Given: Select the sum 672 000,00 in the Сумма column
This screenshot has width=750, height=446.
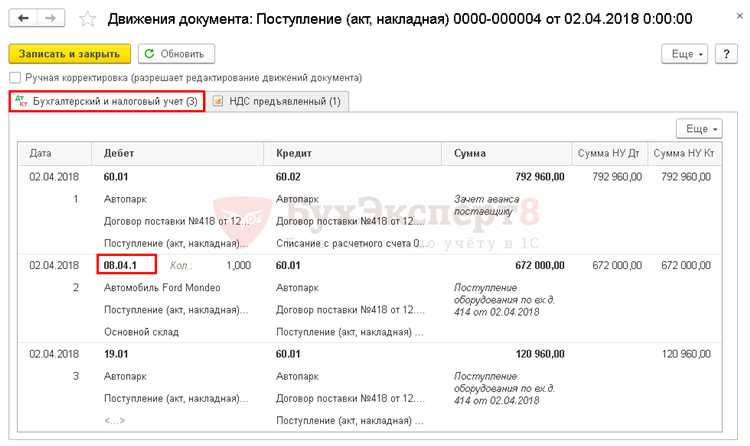Looking at the screenshot, I should click(x=540, y=266).
